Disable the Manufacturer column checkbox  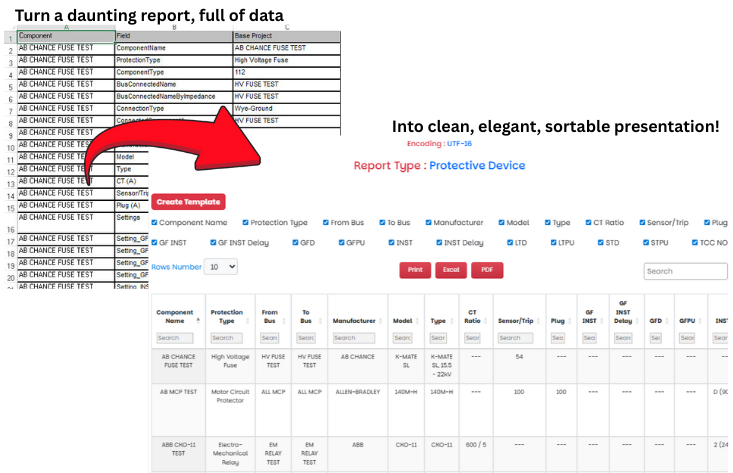pos(429,222)
